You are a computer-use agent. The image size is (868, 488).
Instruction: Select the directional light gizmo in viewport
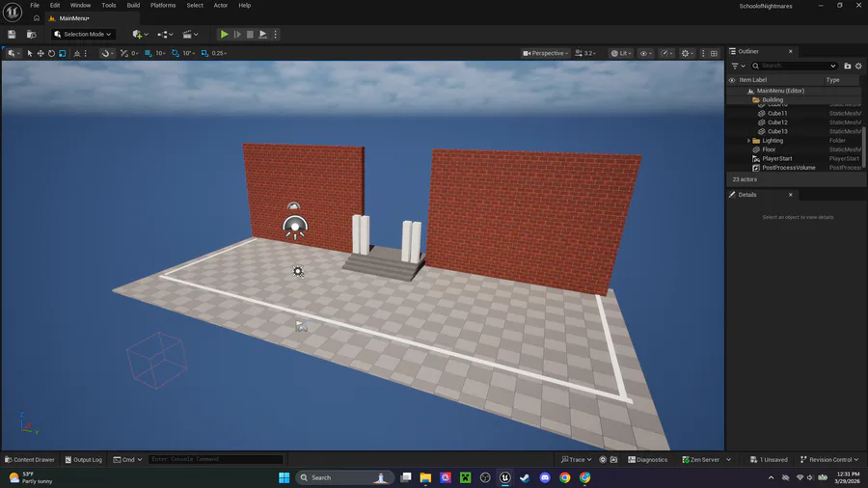click(295, 227)
